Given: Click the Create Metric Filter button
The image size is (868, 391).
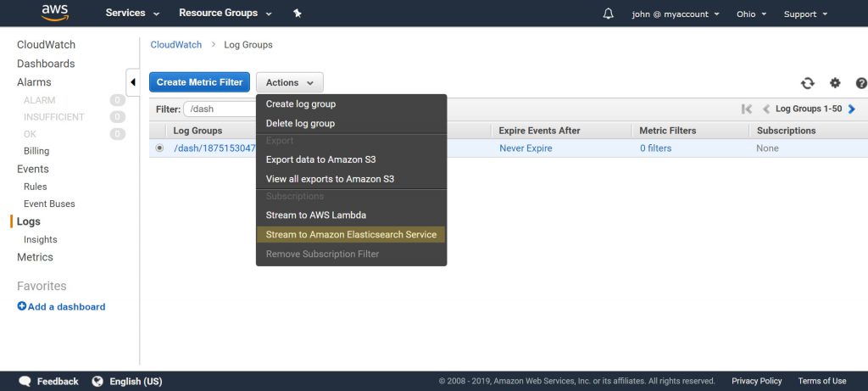Looking at the screenshot, I should (199, 82).
